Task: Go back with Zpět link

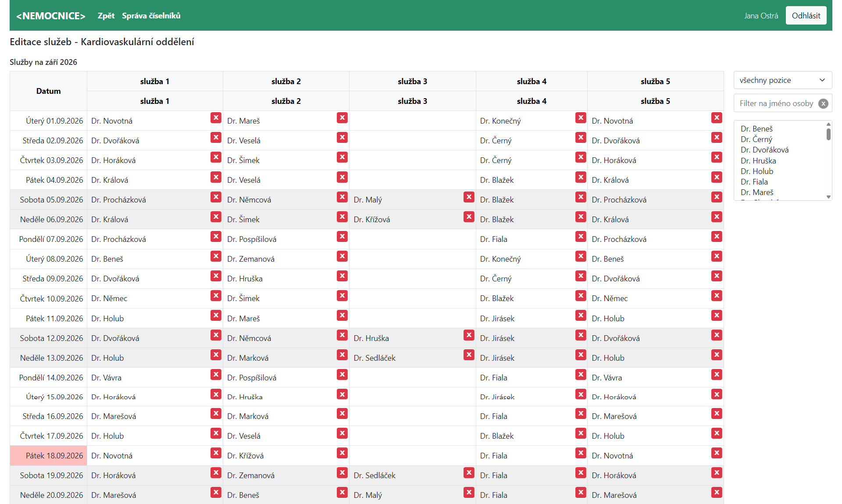Action: pos(106,16)
